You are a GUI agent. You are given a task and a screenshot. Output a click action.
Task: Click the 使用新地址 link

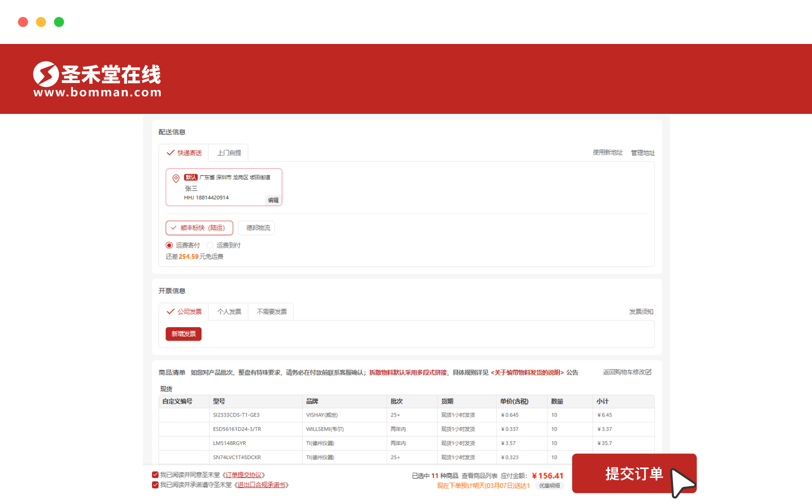(607, 153)
